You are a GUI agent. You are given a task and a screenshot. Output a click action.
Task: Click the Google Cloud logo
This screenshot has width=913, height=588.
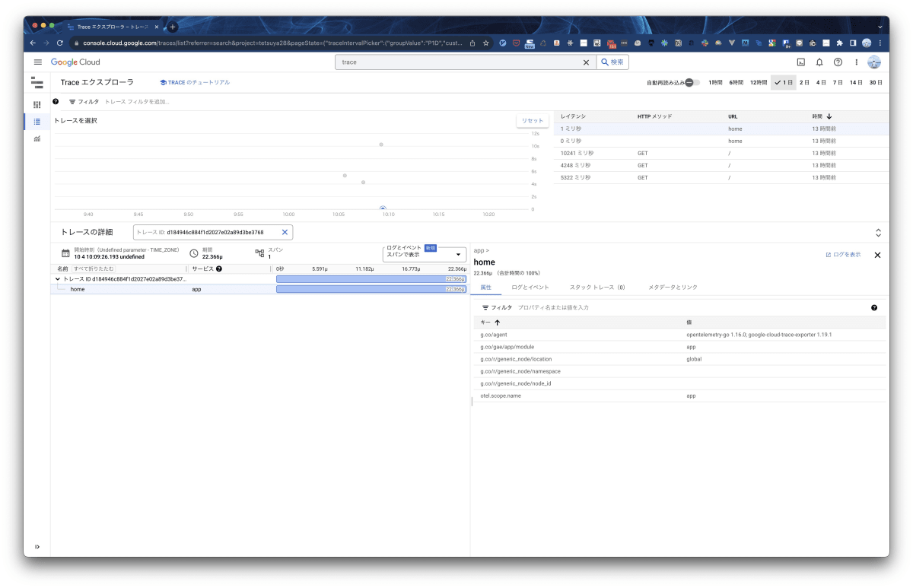(x=75, y=62)
